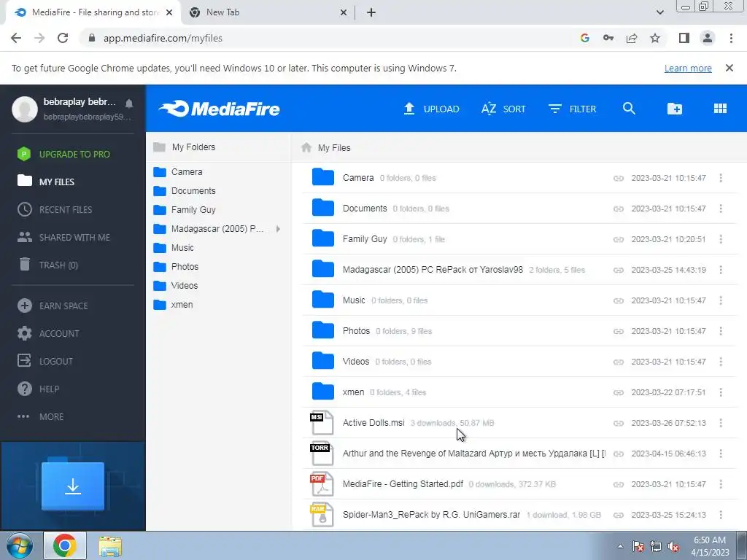Dismiss the Chrome update notice
Viewport: 747px width, 560px height.
tap(729, 68)
